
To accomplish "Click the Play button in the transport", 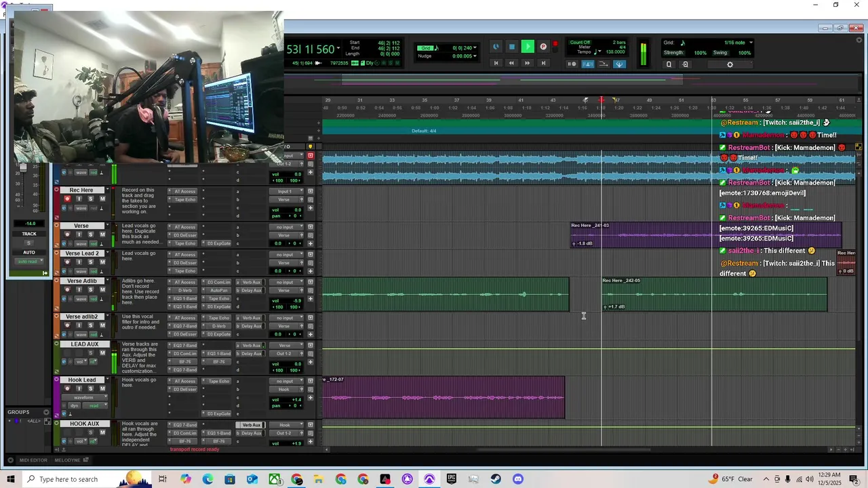I will (x=528, y=47).
